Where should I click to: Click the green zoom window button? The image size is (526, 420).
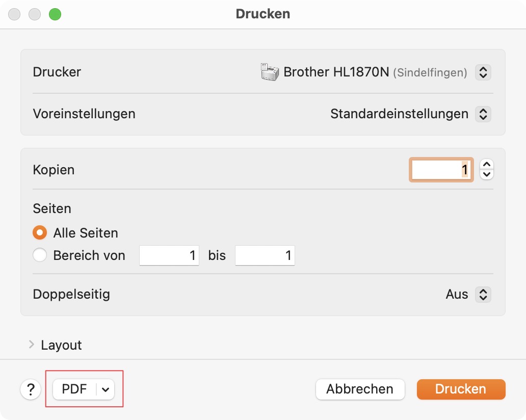[55, 14]
